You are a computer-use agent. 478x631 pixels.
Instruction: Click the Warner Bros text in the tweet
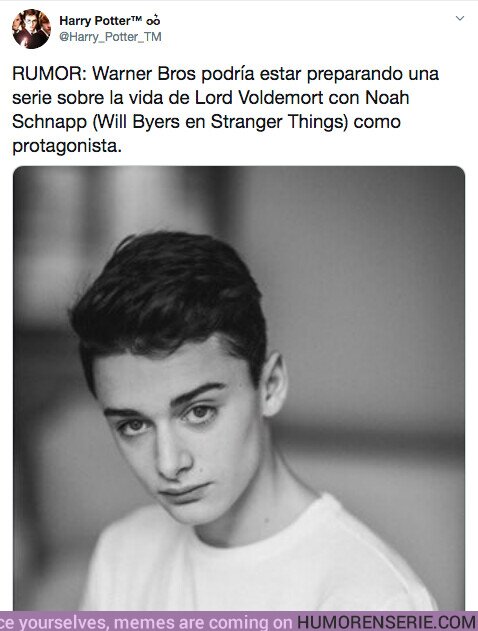coord(144,74)
